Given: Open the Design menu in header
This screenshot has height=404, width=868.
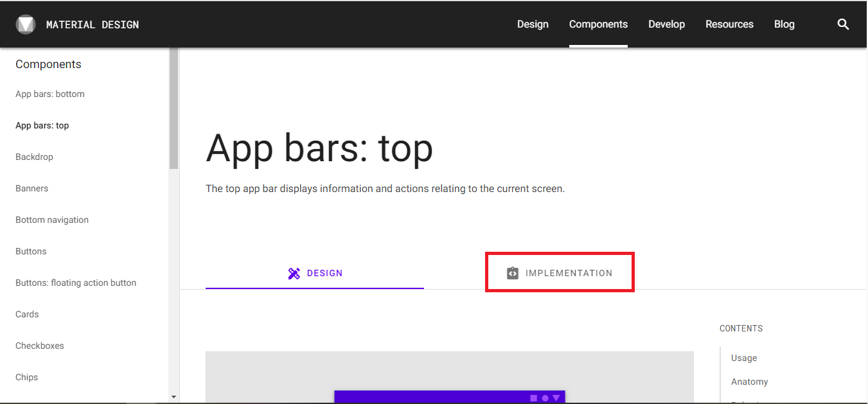Looking at the screenshot, I should point(533,24).
